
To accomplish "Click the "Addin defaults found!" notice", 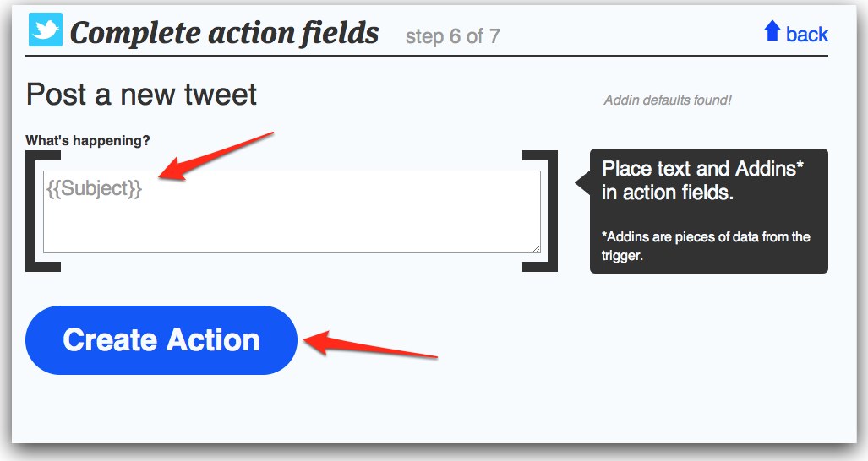I will coord(668,100).
